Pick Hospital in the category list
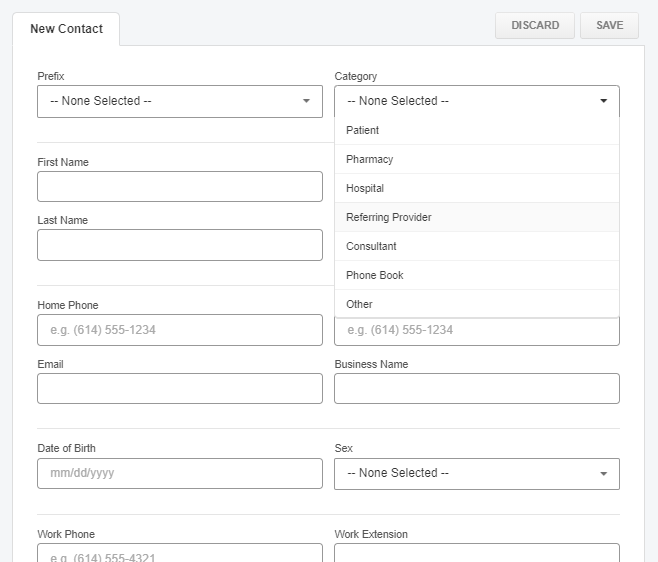This screenshot has width=658, height=562. coord(365,188)
